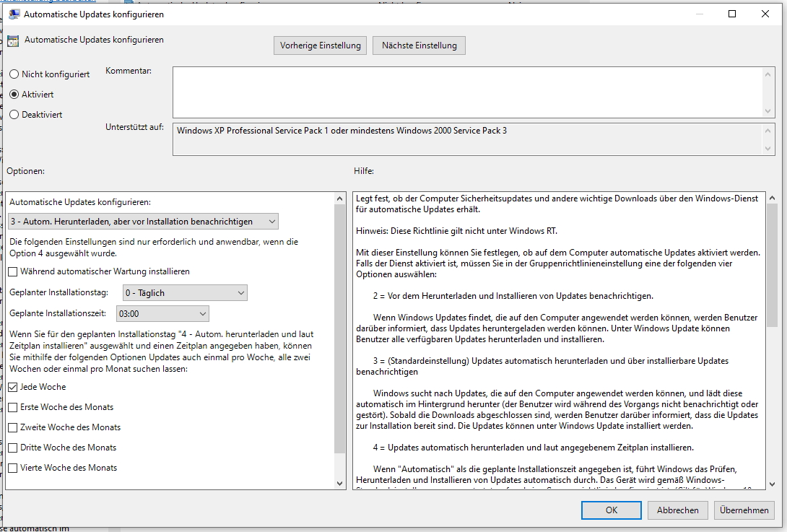Open the Geplante Installationszeit dropdown
The height and width of the screenshot is (532, 787).
pyautogui.click(x=162, y=314)
